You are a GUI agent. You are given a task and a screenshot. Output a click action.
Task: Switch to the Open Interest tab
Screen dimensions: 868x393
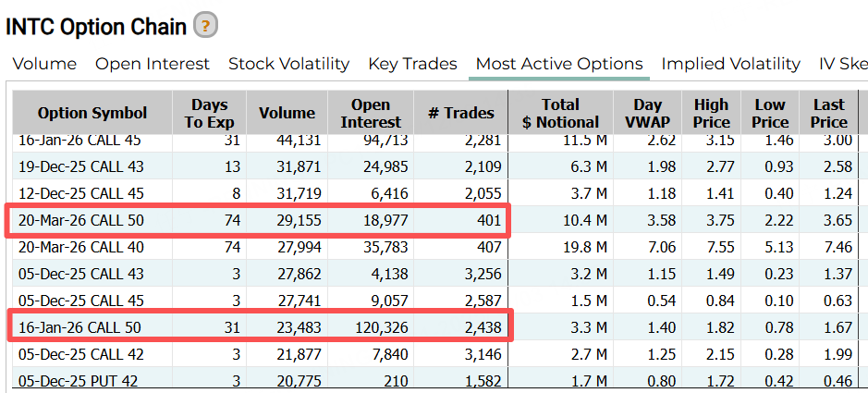point(153,64)
